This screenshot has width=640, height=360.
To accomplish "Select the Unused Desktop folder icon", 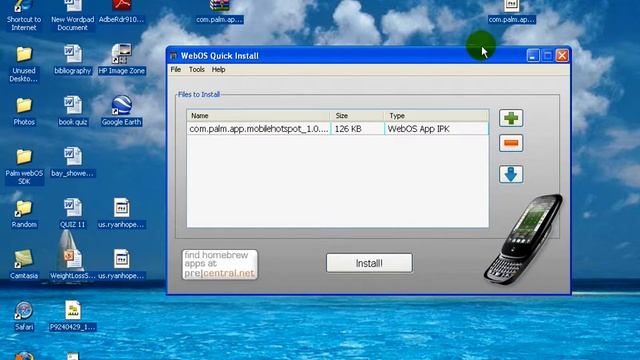I will tap(24, 64).
